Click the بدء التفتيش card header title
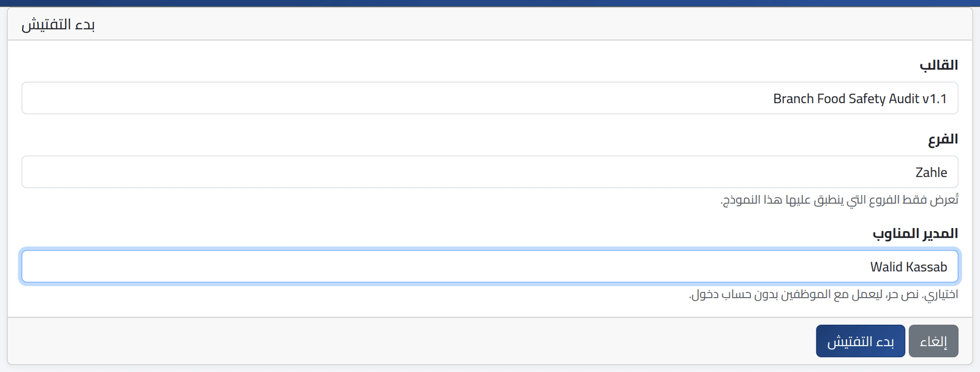Image resolution: width=980 pixels, height=372 pixels. (x=58, y=25)
